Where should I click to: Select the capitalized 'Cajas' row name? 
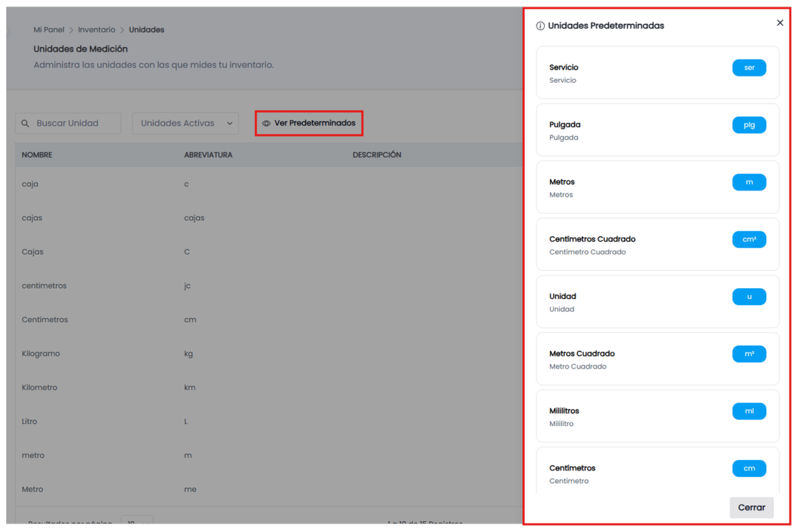click(33, 252)
